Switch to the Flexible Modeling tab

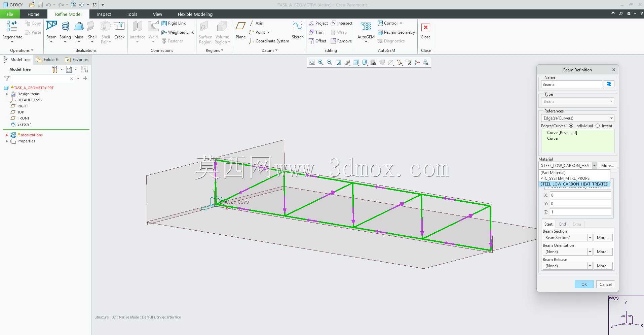click(195, 14)
